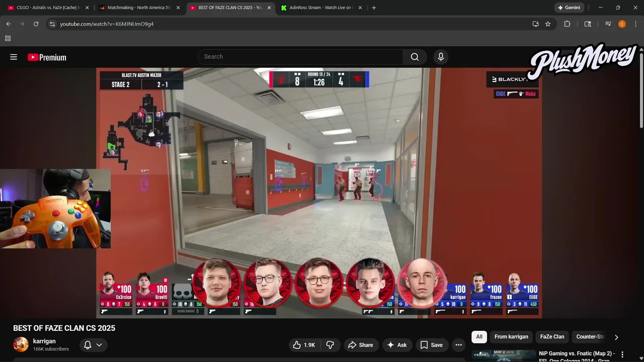Click the video title BEST OF FAZE CLAN CS 2025
Viewport: 644px width, 362px height.
(x=64, y=328)
